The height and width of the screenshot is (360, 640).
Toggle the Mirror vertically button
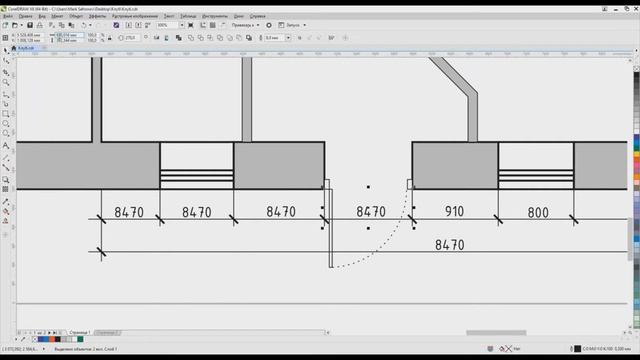[x=167, y=38]
